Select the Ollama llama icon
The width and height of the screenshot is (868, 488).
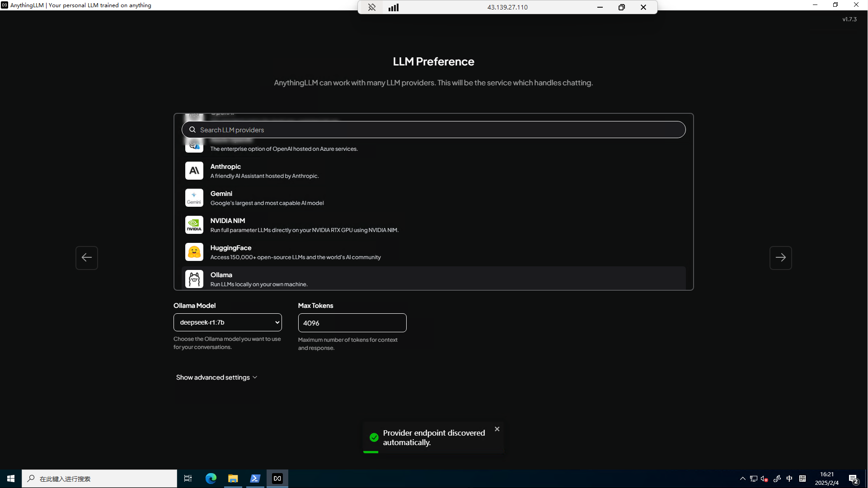(x=194, y=279)
